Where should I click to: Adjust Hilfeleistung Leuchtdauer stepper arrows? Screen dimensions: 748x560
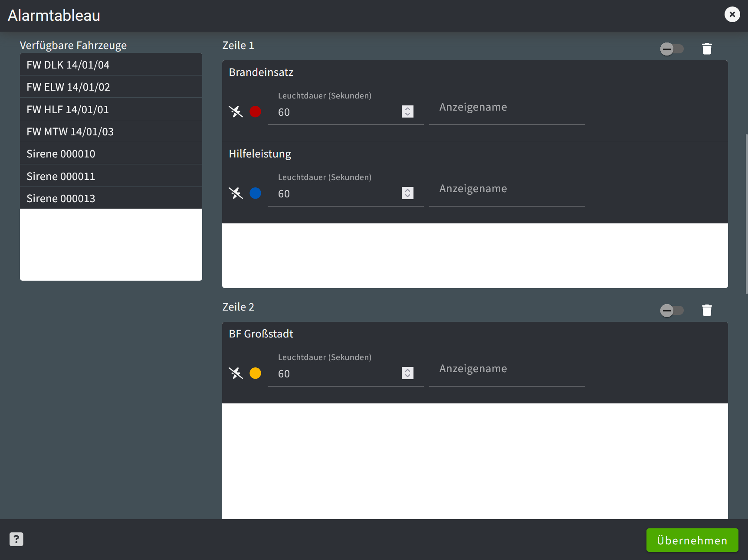click(407, 193)
